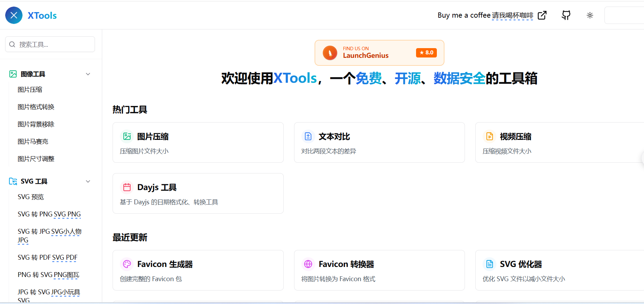The height and width of the screenshot is (304, 644).
Task: Click the 文本对比 card document icon
Action: coord(308,136)
